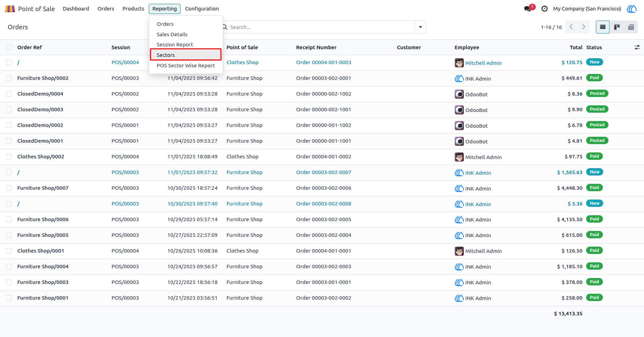Choose POS Sector Wise Report menu item
The width and height of the screenshot is (644, 337).
tap(186, 66)
